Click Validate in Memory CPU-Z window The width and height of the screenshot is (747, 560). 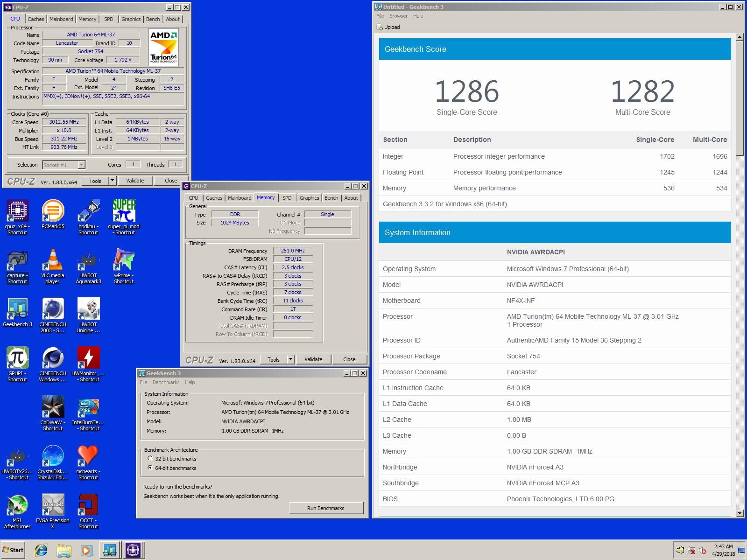tap(313, 359)
